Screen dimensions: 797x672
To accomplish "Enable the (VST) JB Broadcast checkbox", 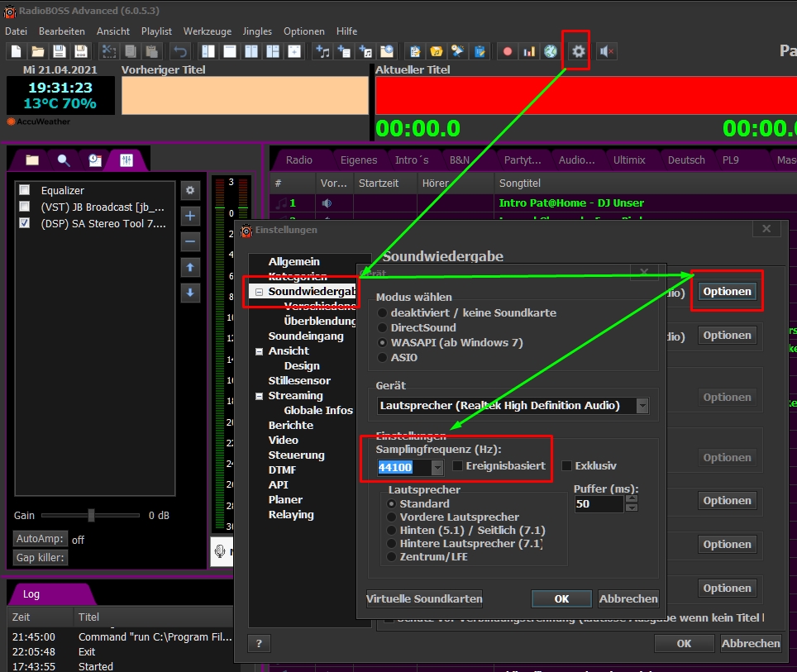I will (24, 207).
